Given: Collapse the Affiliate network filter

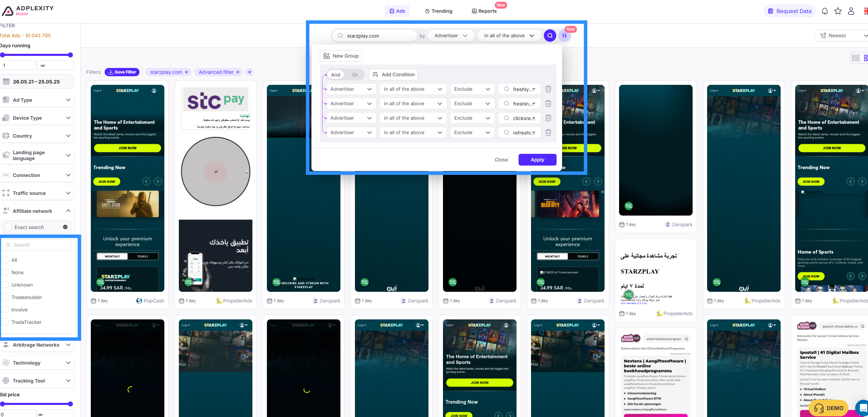Looking at the screenshot, I should tap(37, 211).
